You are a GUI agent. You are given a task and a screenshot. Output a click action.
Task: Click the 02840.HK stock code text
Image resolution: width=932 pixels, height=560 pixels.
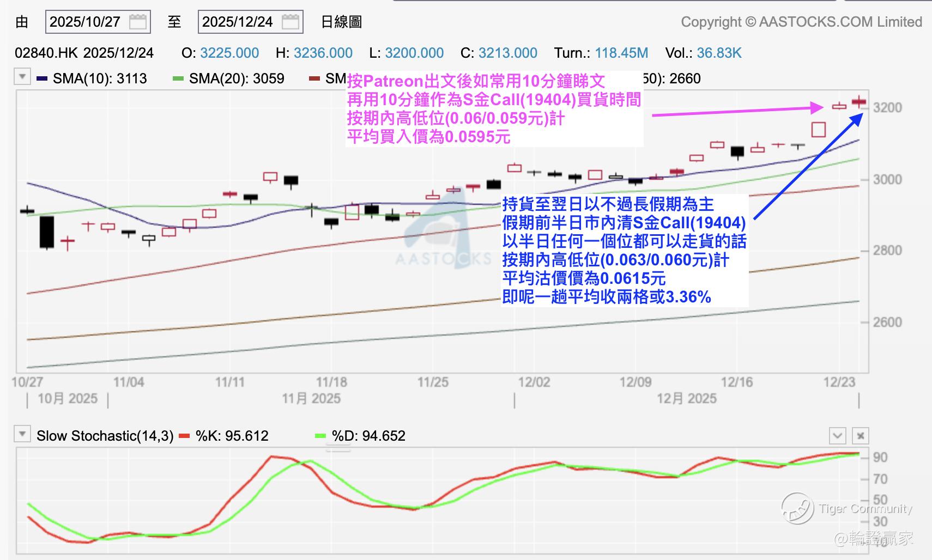tap(47, 53)
